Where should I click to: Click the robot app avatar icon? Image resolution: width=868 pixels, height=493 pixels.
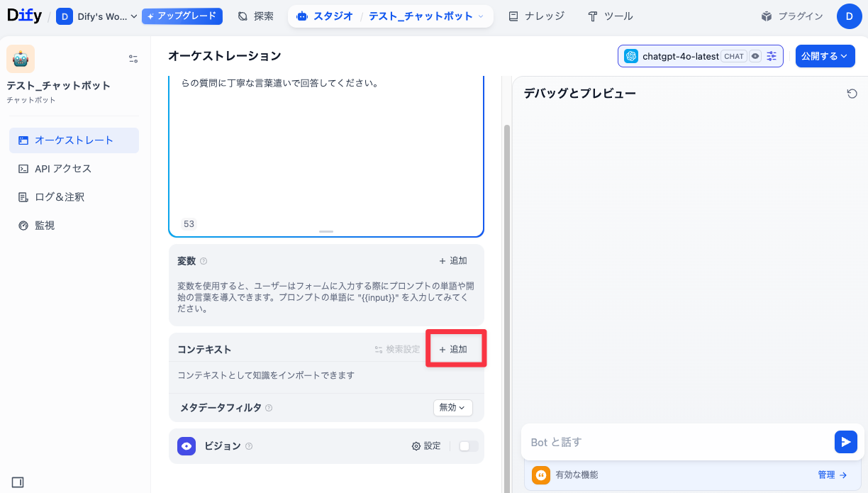[21, 59]
